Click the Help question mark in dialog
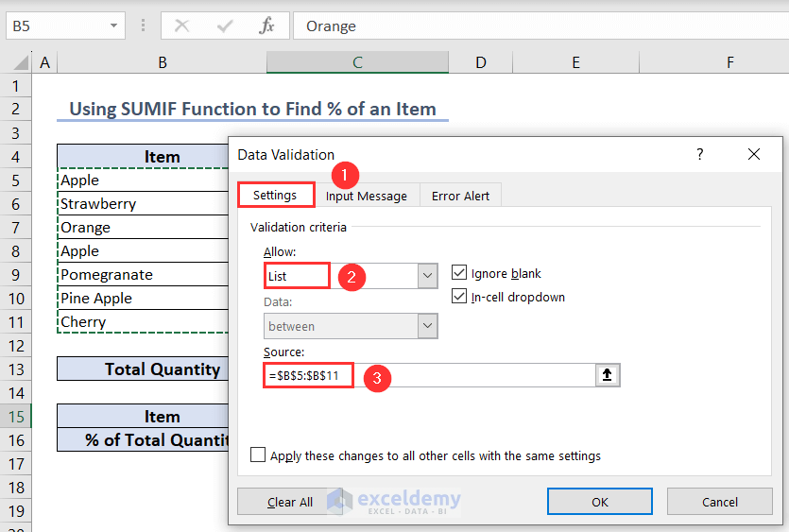 [700, 154]
